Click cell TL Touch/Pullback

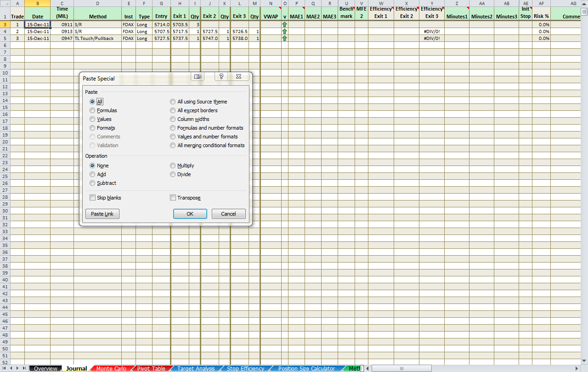coord(98,38)
